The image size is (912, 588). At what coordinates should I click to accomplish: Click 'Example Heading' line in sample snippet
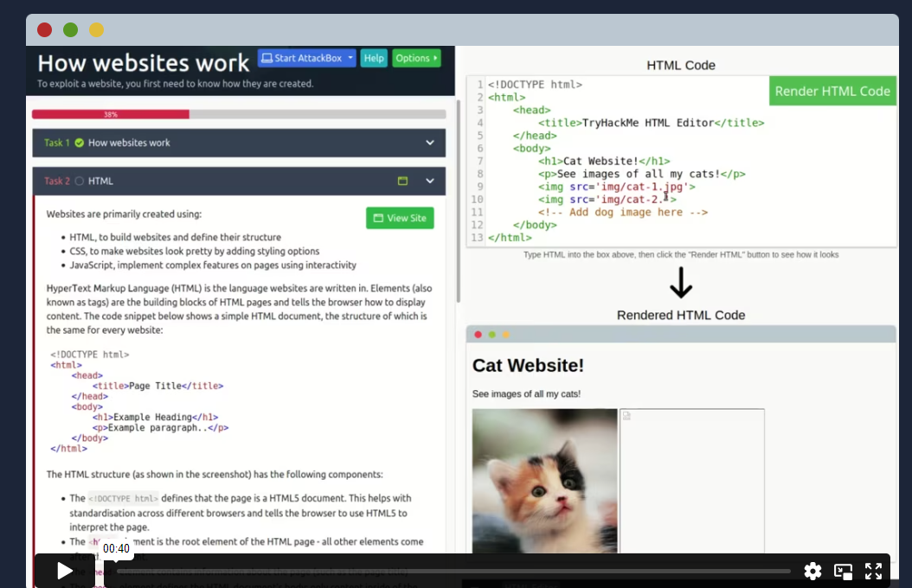coord(155,417)
